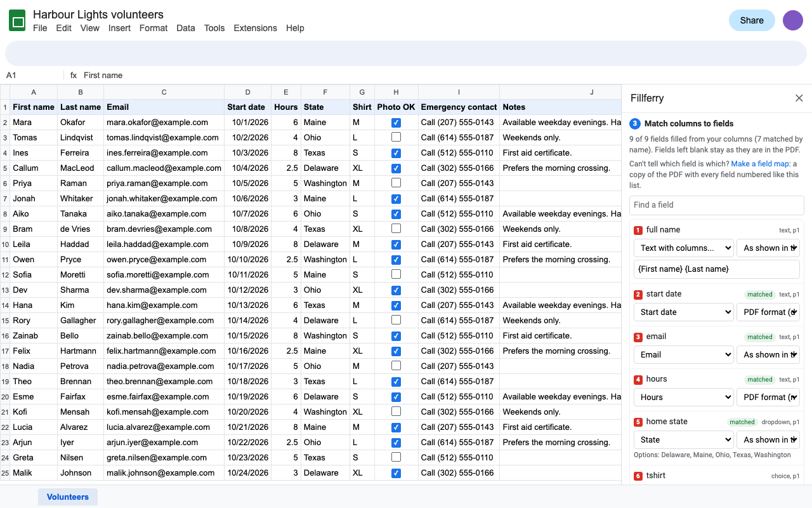This screenshot has width=812, height=508.
Task: Open the Format menu
Action: [154, 28]
